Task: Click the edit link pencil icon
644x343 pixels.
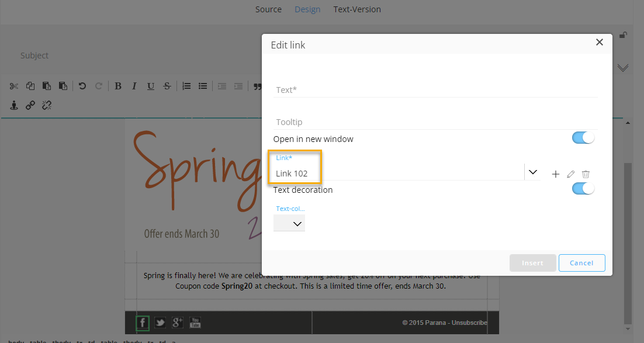Action: tap(571, 174)
